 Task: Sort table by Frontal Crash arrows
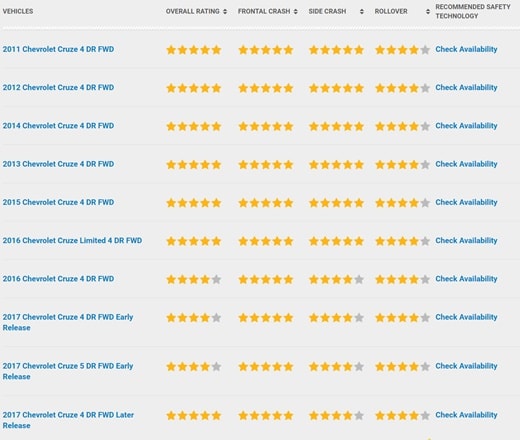pyautogui.click(x=296, y=12)
